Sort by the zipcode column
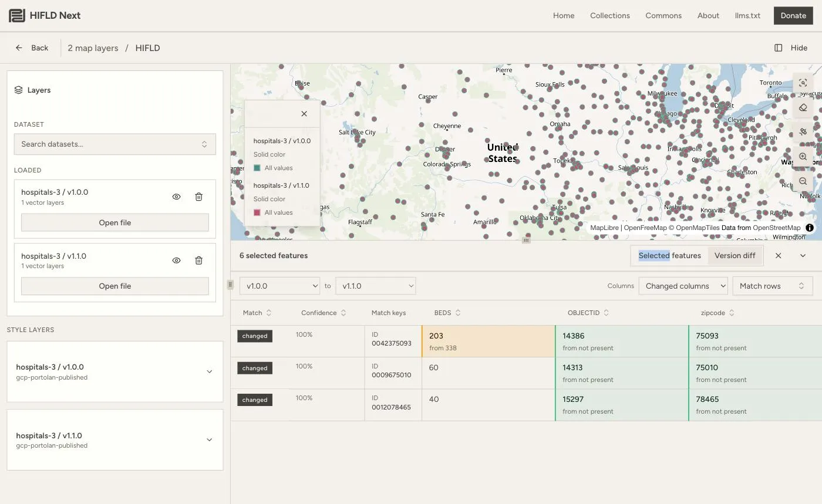822x504 pixels. (717, 313)
